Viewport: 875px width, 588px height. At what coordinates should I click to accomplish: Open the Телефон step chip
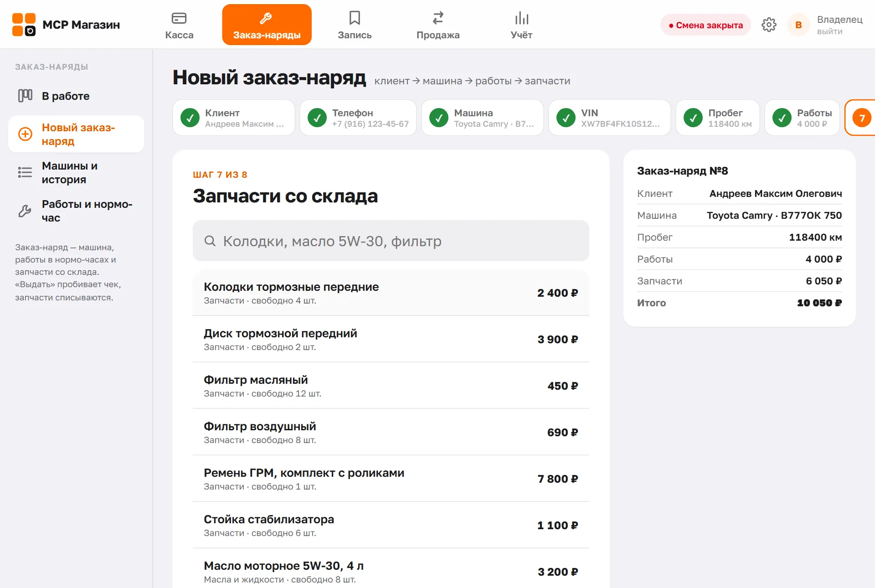click(358, 118)
